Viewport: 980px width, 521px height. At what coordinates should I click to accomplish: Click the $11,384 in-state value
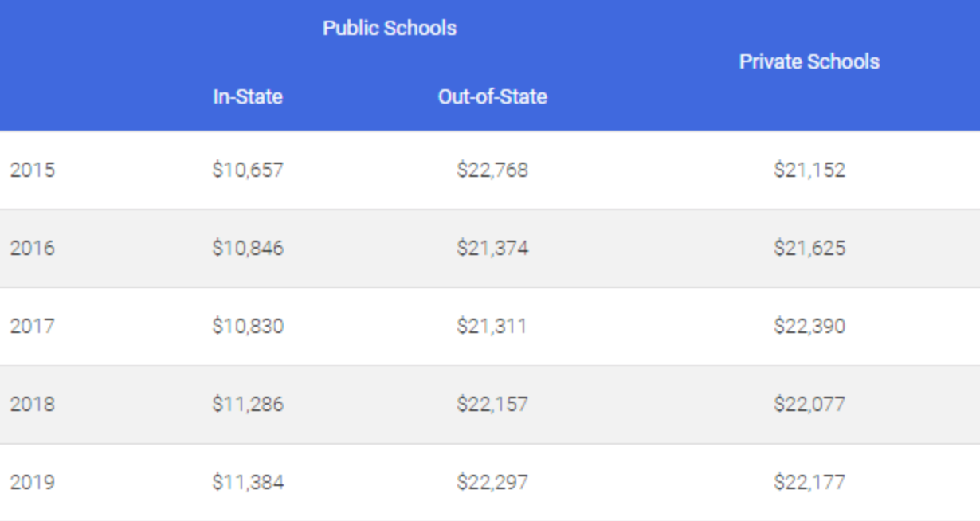(247, 482)
